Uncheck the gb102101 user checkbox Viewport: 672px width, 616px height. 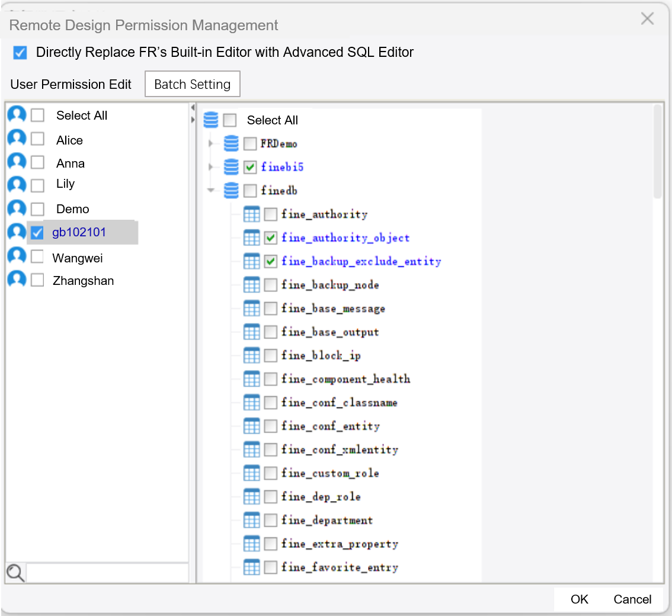pyautogui.click(x=37, y=233)
